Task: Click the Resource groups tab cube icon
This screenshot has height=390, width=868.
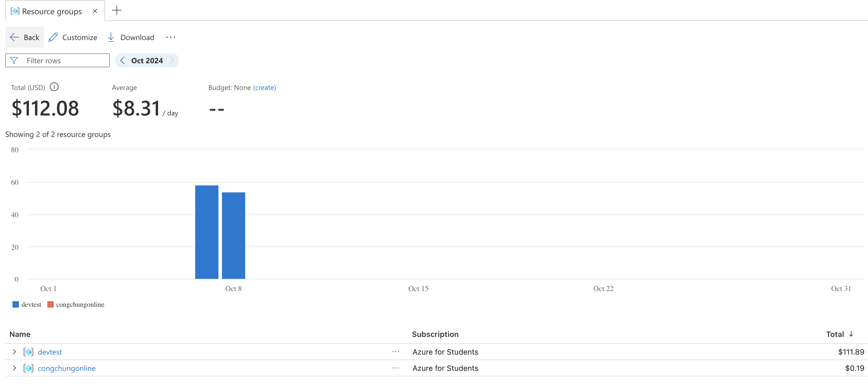Action: (x=15, y=11)
